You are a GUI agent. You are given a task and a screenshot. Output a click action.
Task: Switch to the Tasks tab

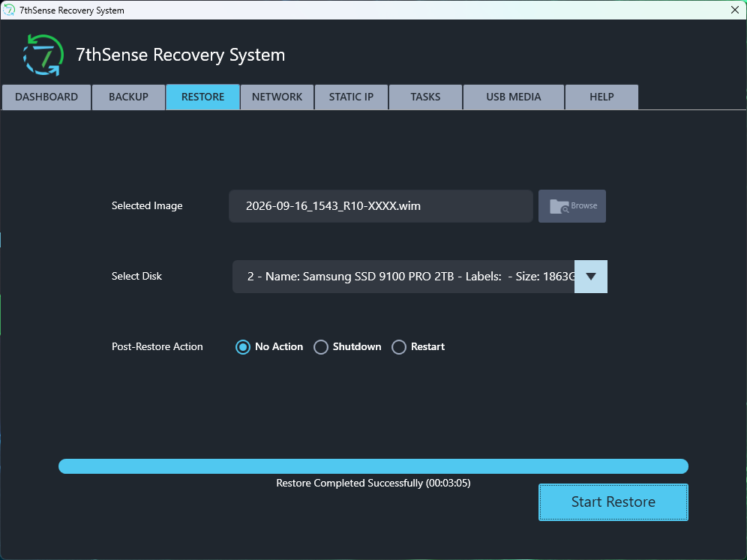425,97
